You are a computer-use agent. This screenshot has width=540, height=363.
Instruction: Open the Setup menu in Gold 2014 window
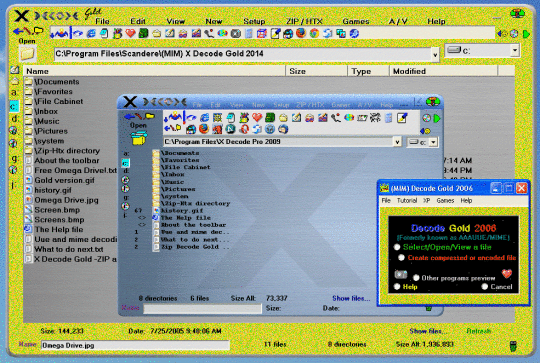point(254,21)
